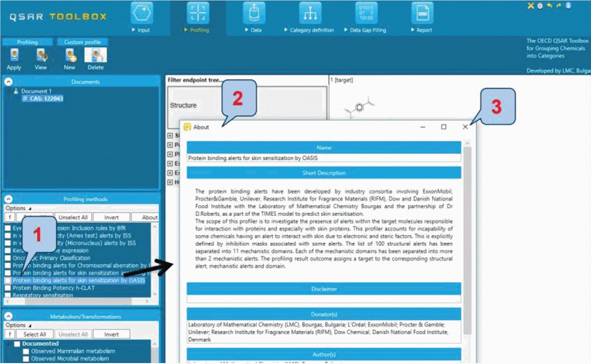
Task: Open the Report stage icon
Action: click(422, 13)
